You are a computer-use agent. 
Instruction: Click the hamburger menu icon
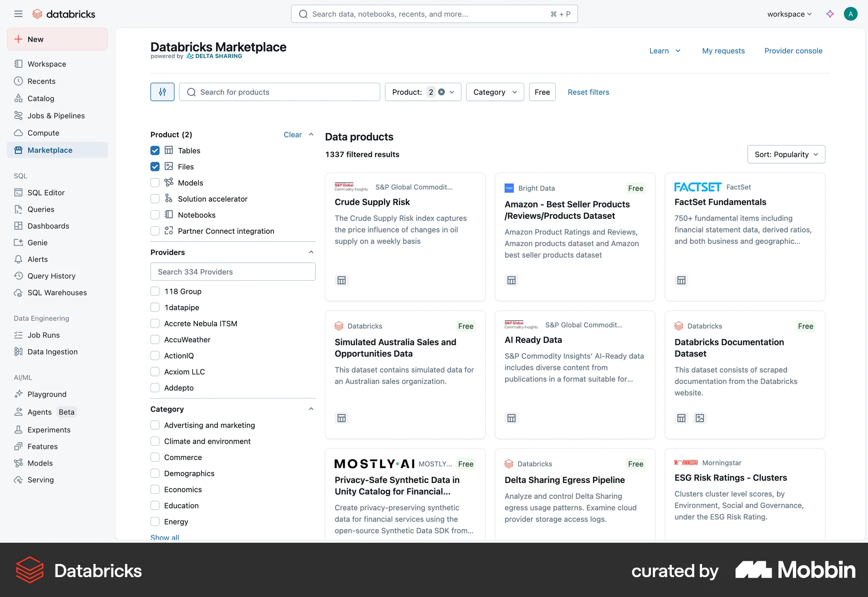click(19, 14)
